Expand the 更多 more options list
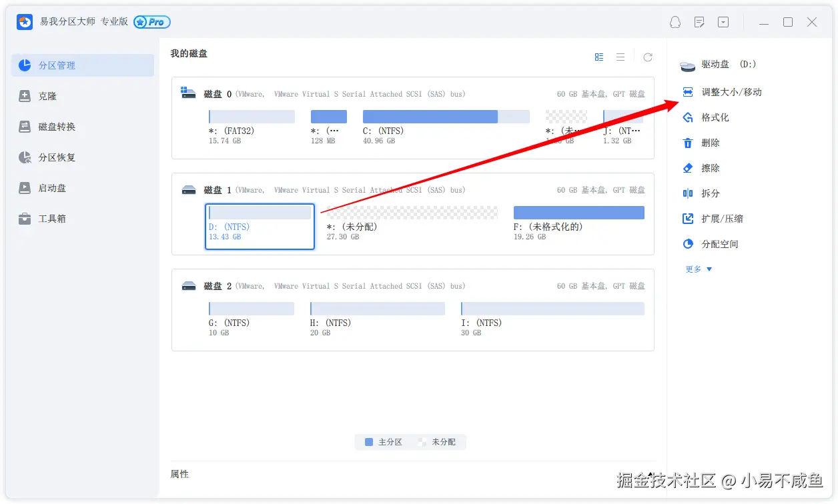This screenshot has width=838, height=504. [x=699, y=269]
